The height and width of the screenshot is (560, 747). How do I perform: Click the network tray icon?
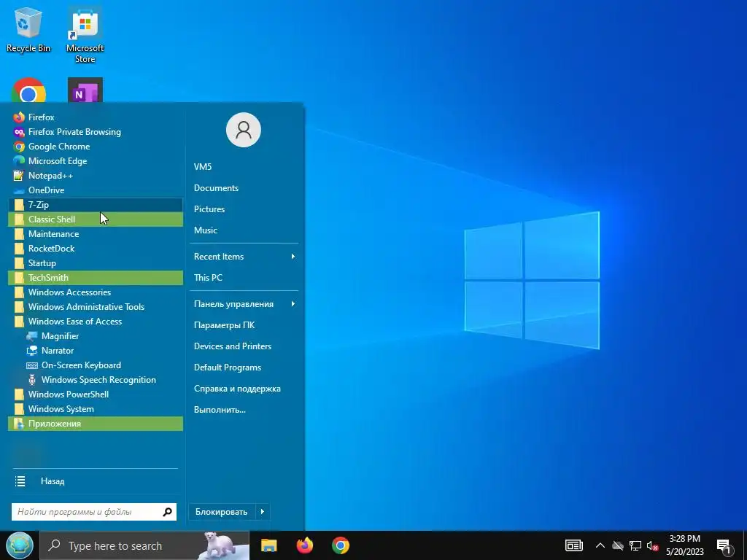point(635,545)
